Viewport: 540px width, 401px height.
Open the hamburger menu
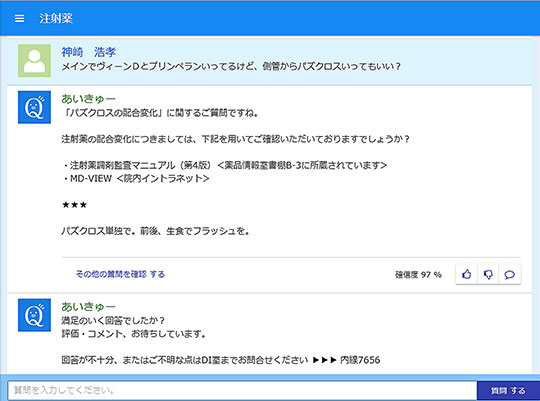click(20, 18)
